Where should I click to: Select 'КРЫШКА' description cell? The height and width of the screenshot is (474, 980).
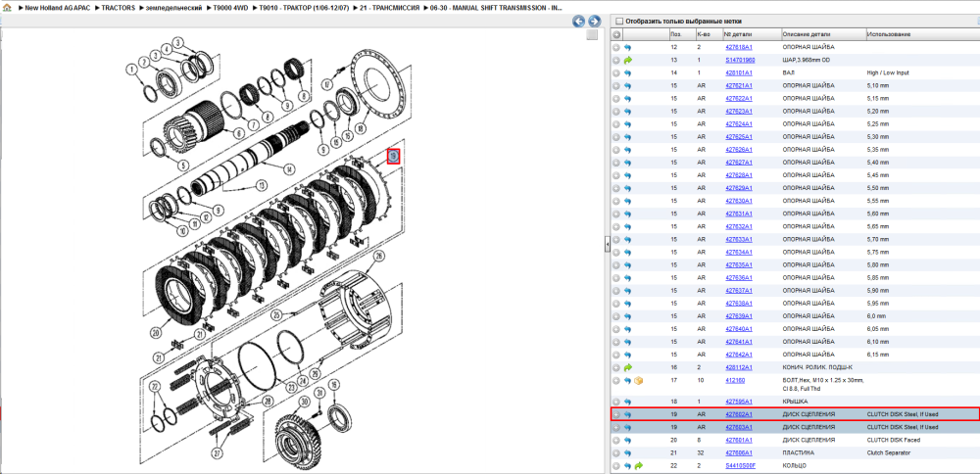[795, 402]
